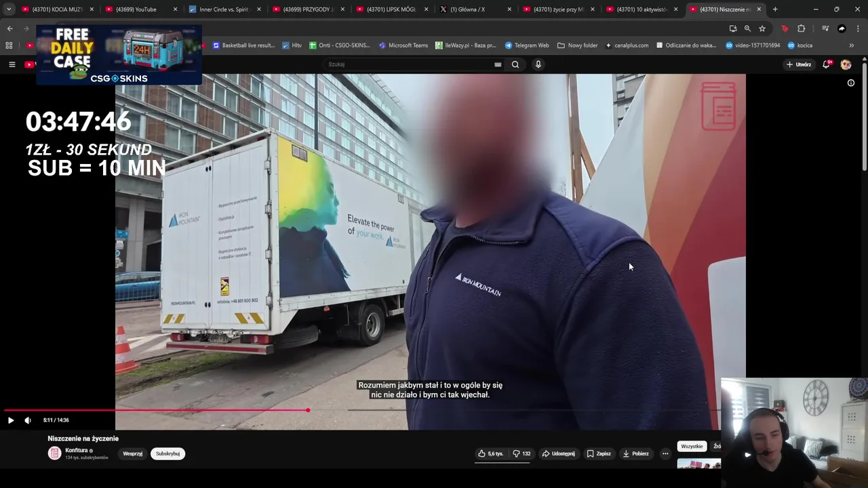The image size is (868, 488).
Task: Download video with Pobierz button
Action: [x=635, y=453]
